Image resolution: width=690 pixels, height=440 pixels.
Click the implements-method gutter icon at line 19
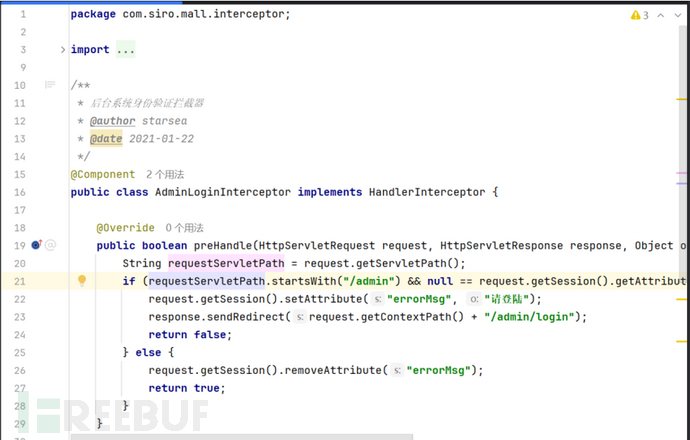36,245
